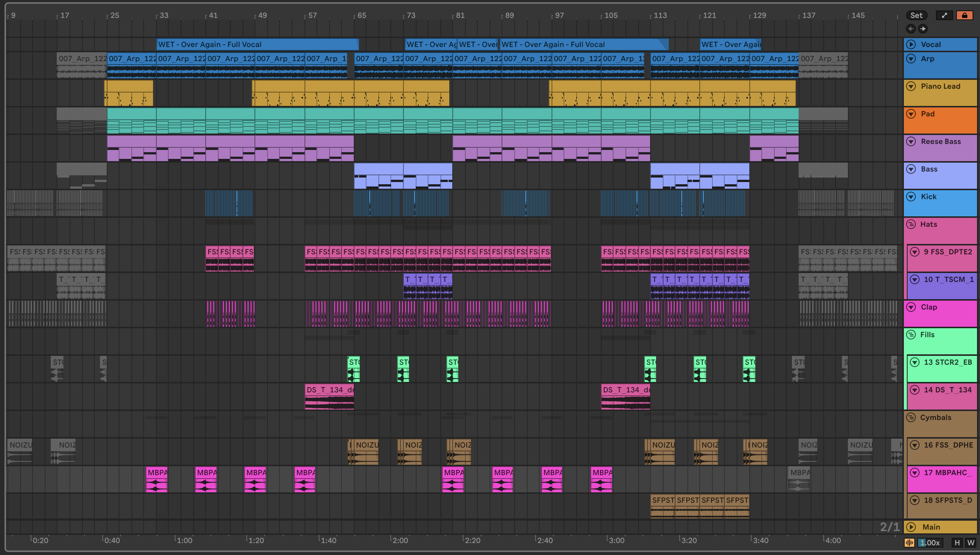This screenshot has width=980, height=555.
Task: Fold the 13 STCR2_EB track arrow
Action: [914, 362]
